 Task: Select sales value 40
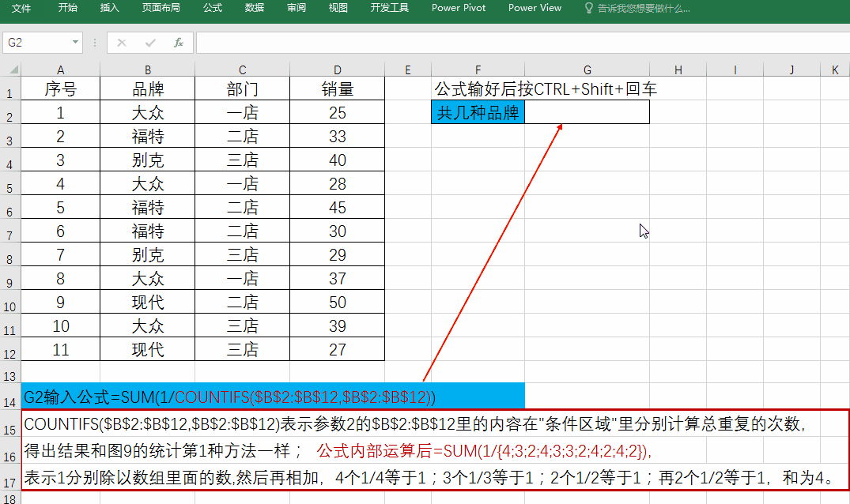click(x=337, y=160)
